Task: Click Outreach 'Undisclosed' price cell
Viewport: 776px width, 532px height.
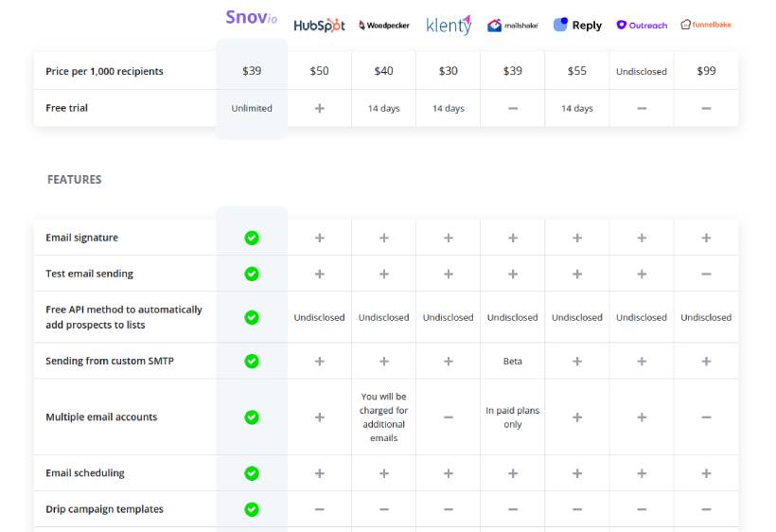Action: click(x=642, y=72)
